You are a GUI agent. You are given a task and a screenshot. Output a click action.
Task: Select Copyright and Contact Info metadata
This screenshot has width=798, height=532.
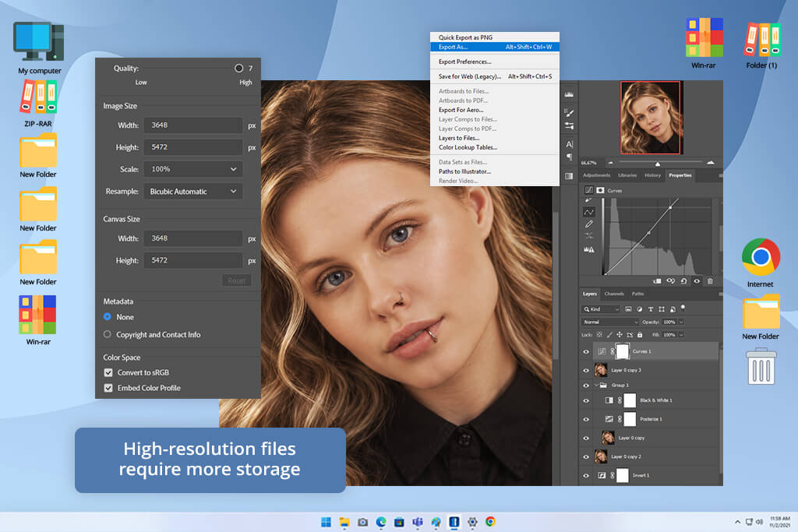(108, 335)
